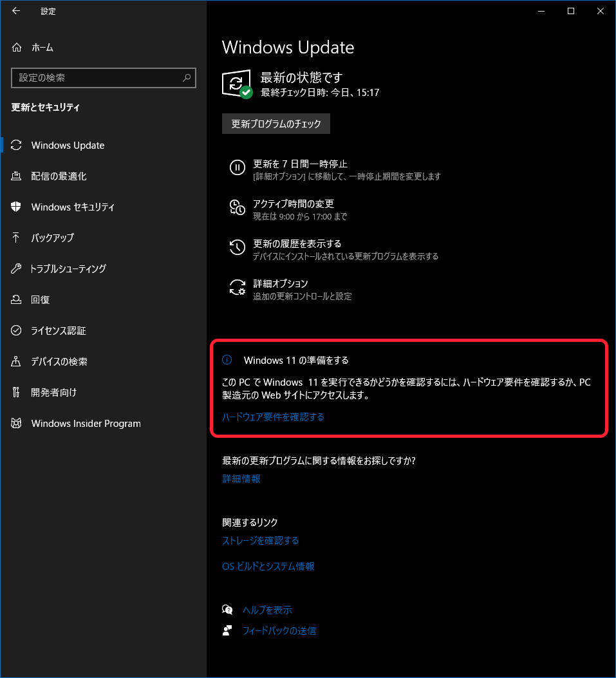
Task: Select 回復 in the sidebar
Action: (x=40, y=299)
